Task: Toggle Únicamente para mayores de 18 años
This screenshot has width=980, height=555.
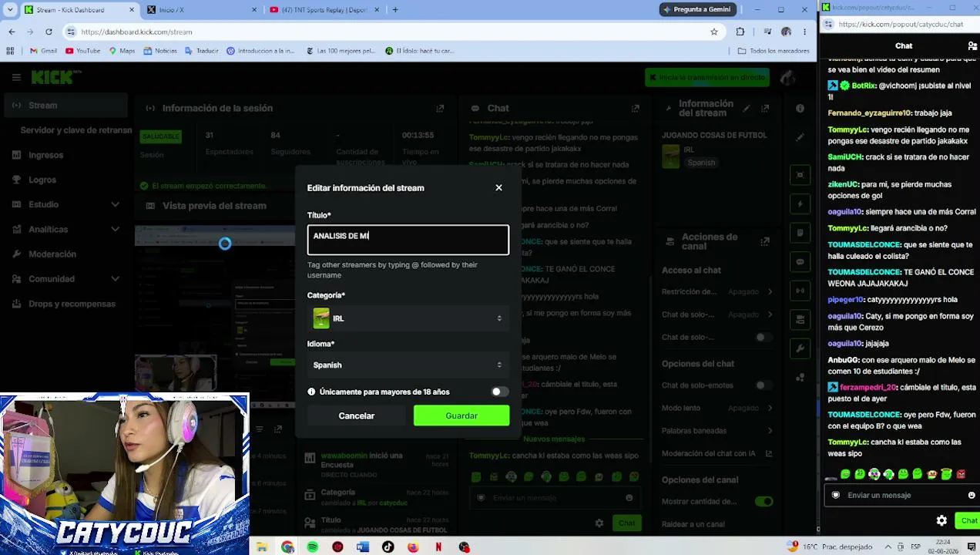Action: [x=500, y=392]
